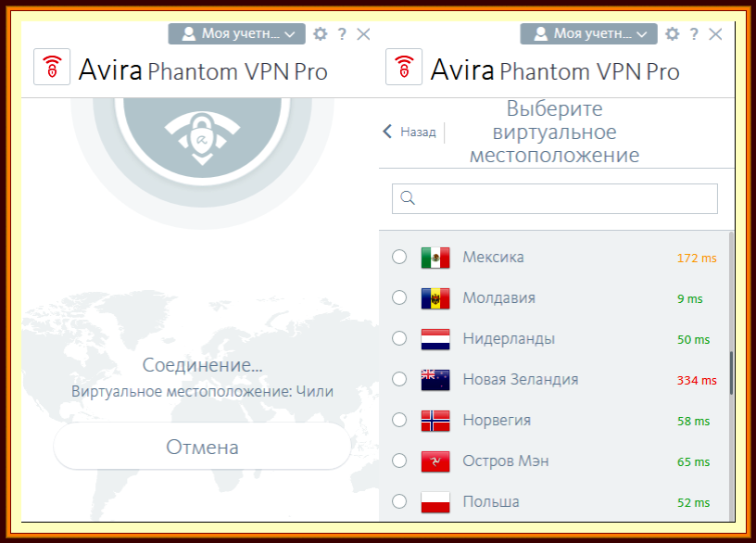This screenshot has width=756, height=543.
Task: Open help question mark in right window
Action: click(694, 33)
